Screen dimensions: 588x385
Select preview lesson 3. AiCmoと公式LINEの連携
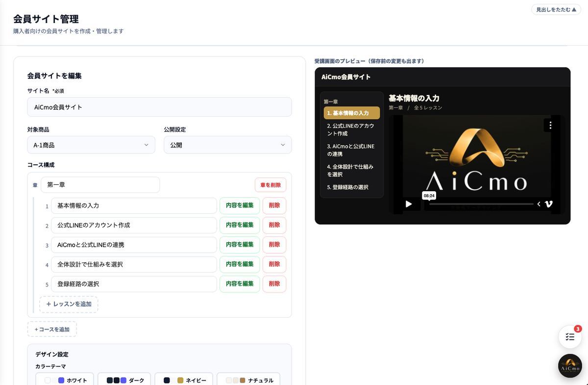click(352, 150)
